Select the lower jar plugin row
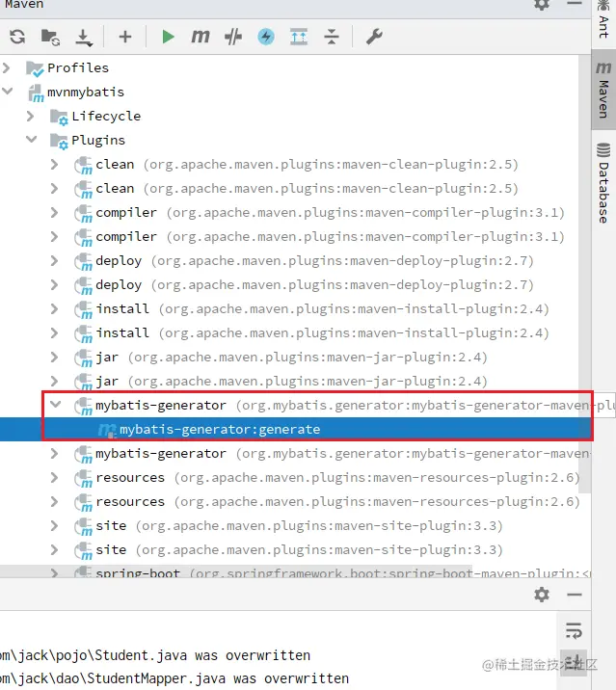 [291, 381]
